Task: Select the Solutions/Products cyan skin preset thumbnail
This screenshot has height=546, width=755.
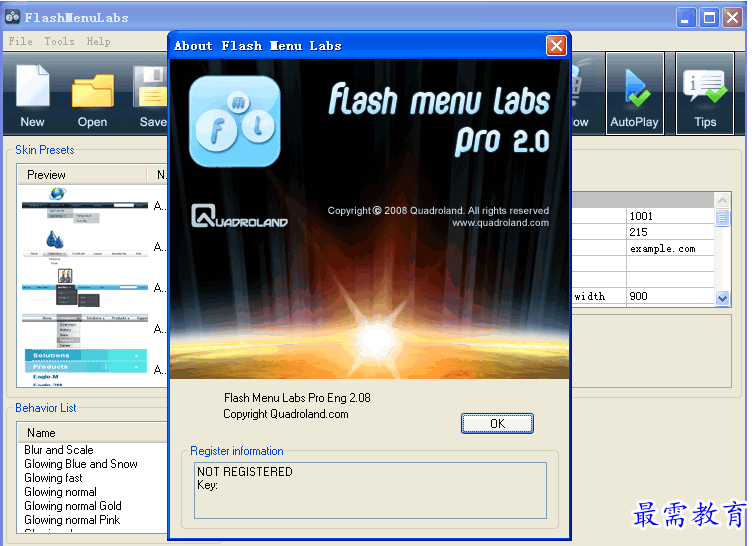Action: (x=85, y=367)
